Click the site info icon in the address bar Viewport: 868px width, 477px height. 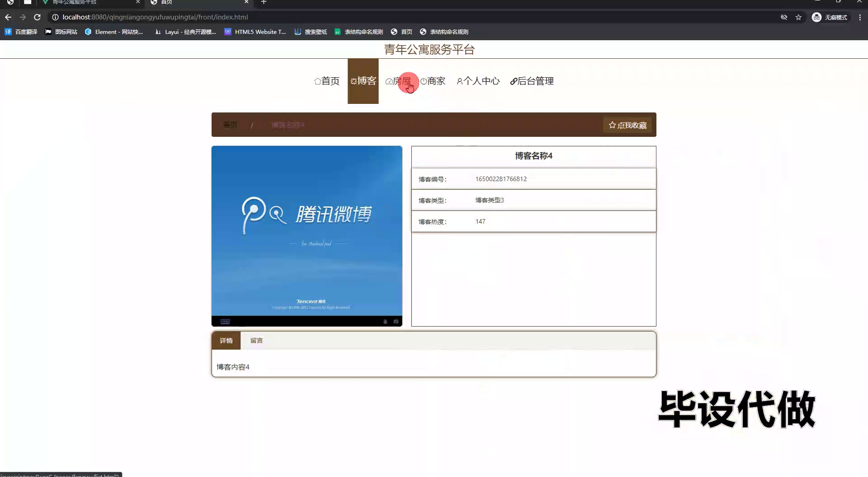(x=55, y=17)
